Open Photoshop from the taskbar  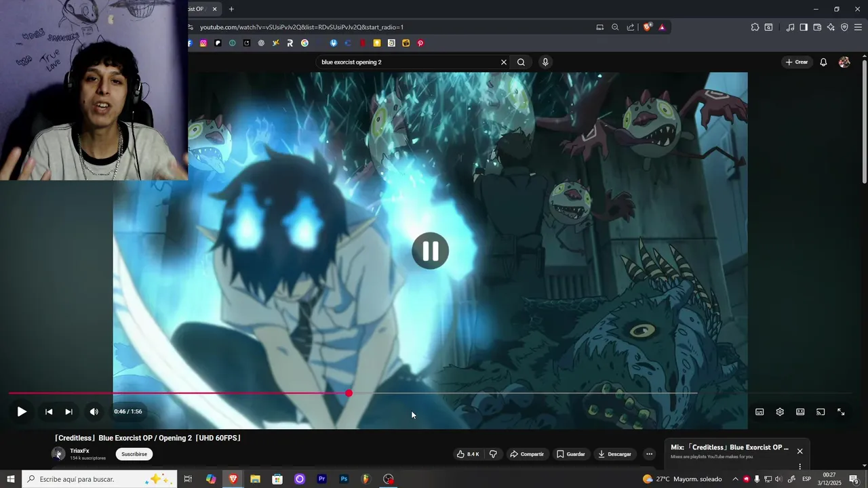(x=344, y=479)
